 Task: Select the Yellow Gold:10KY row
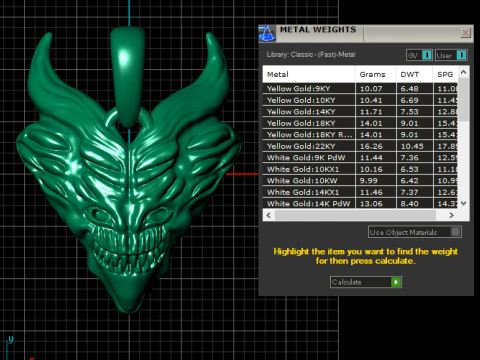(360, 100)
